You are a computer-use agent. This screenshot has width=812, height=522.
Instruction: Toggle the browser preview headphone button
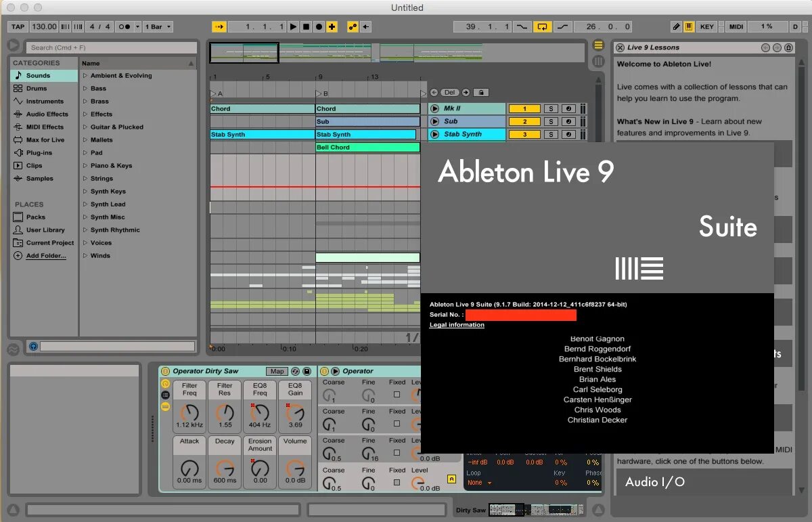tap(33, 347)
